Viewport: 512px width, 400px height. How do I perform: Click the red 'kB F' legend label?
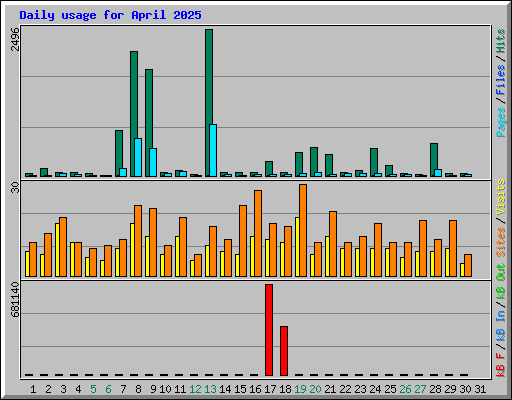click(x=501, y=364)
